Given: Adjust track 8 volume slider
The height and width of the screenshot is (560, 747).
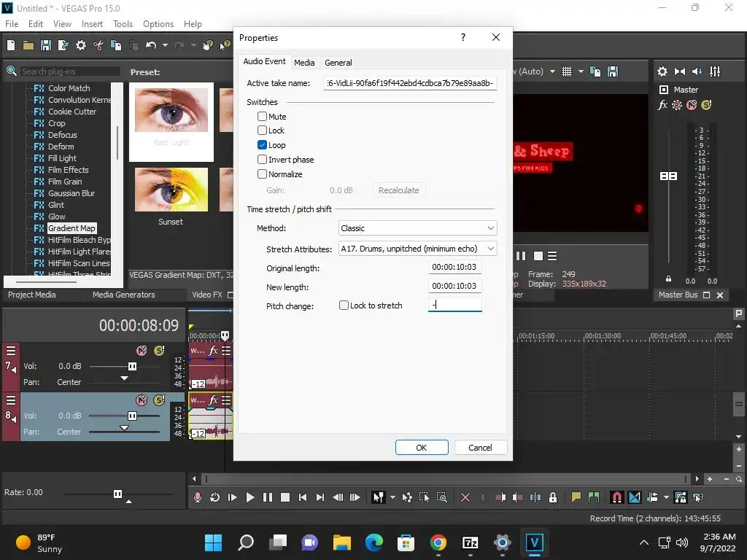Looking at the screenshot, I should click(132, 416).
